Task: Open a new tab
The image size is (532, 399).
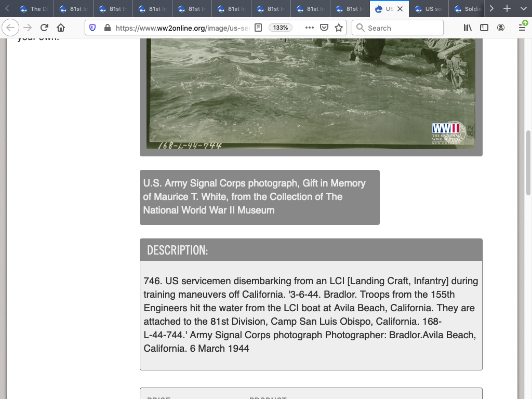Action: click(x=507, y=8)
